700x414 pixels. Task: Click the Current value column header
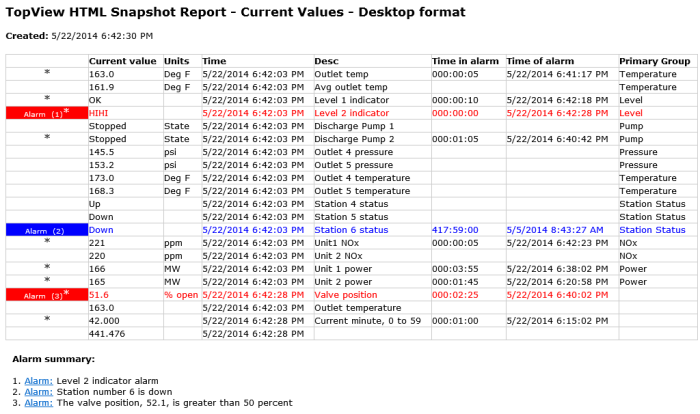pyautogui.click(x=122, y=61)
